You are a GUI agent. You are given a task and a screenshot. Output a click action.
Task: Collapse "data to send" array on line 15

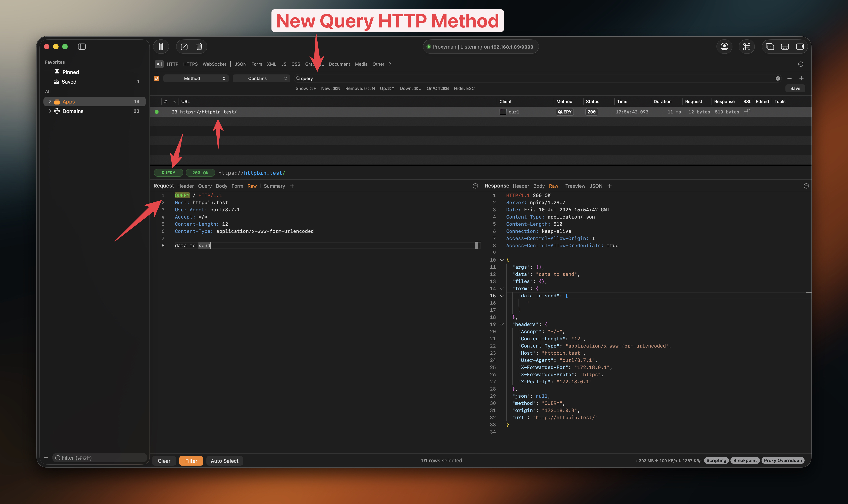click(501, 296)
